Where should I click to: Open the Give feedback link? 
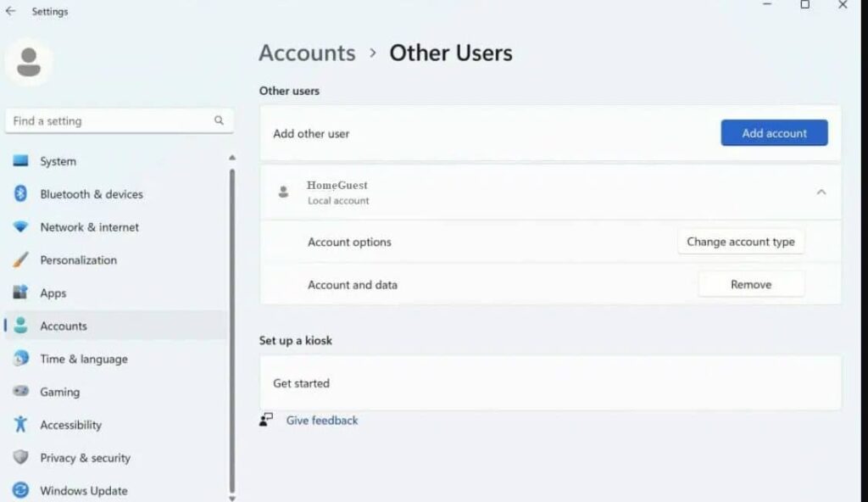click(321, 420)
